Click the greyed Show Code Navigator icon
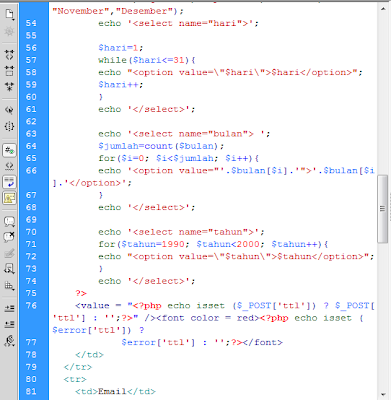The width and height of the screenshot is (391, 400). (x=9, y=32)
